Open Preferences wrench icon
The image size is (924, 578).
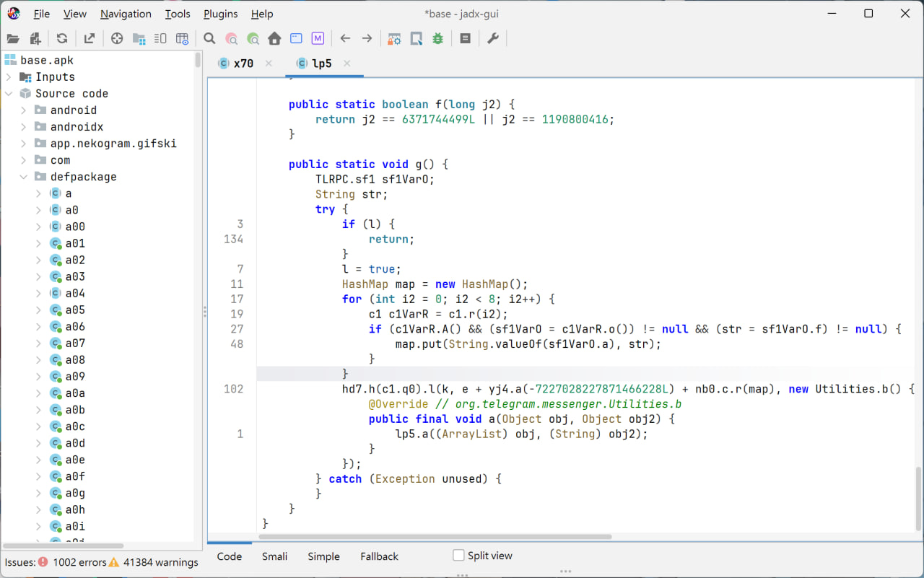tap(493, 39)
